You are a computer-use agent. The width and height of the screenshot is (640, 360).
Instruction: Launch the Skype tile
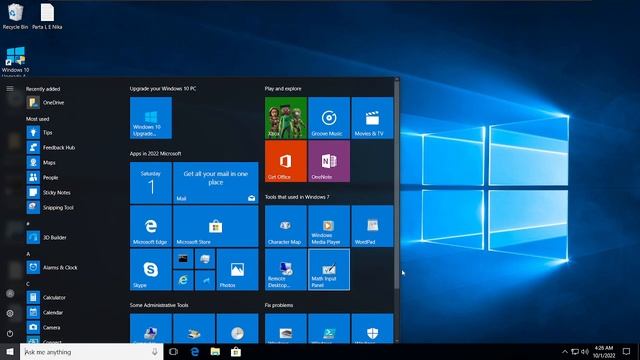pos(151,269)
